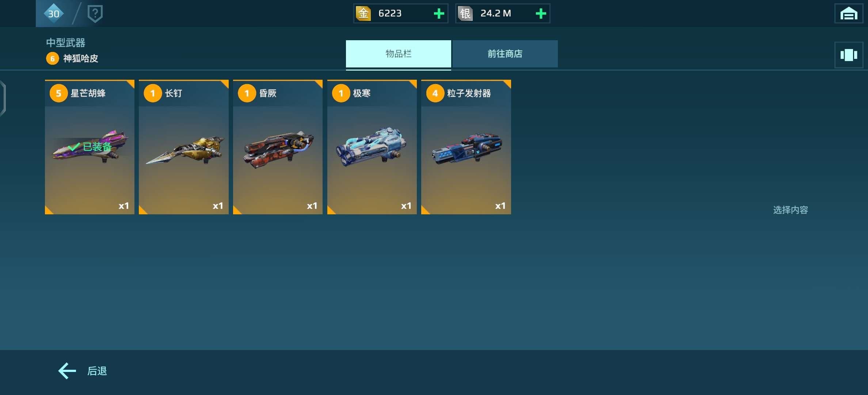Expand the left edge side handle
Screen dimensions: 868x395
(3, 99)
